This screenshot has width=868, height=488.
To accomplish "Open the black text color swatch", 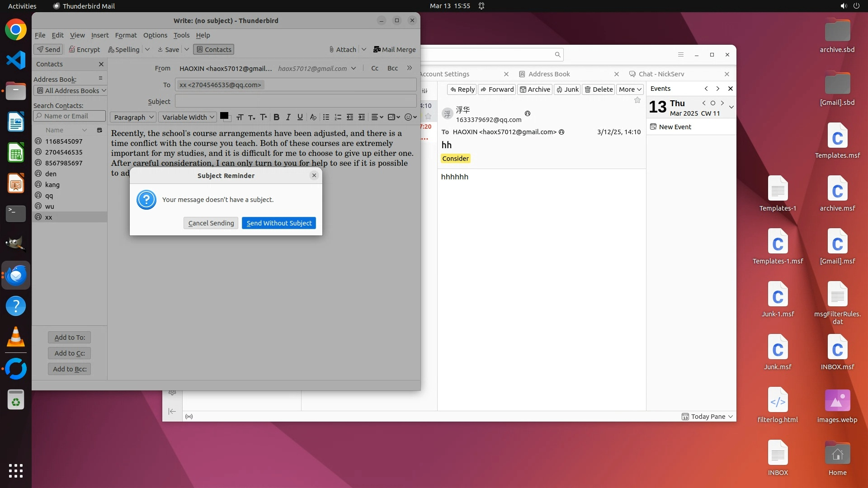I will 224,116.
